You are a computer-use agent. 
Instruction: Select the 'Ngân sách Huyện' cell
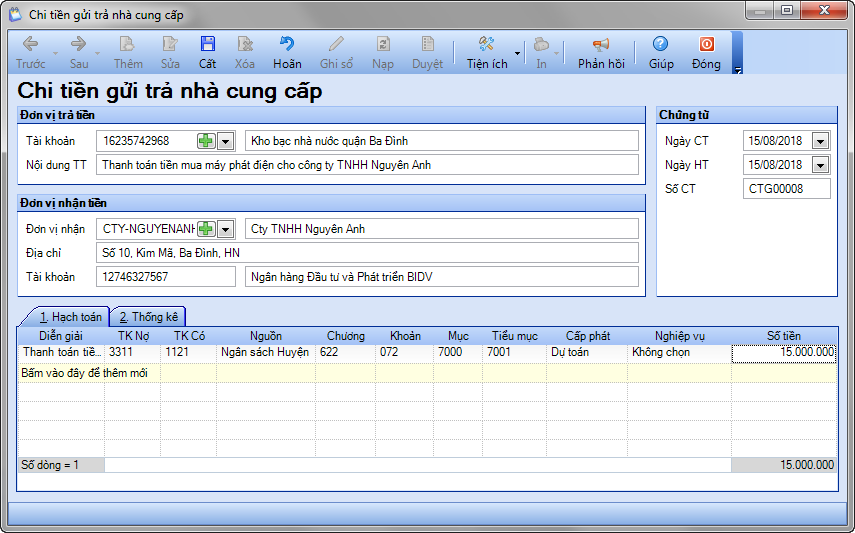(x=266, y=352)
